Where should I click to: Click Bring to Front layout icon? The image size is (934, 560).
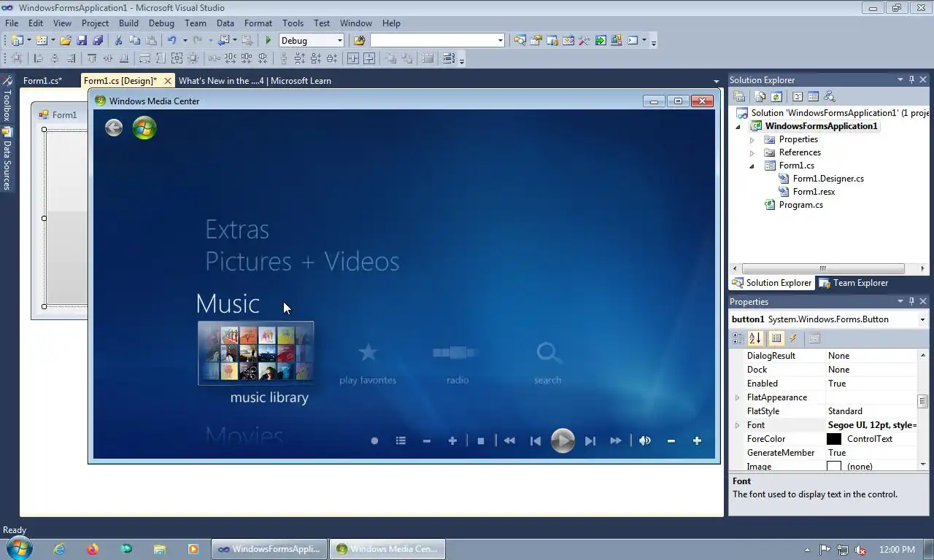tap(391, 58)
